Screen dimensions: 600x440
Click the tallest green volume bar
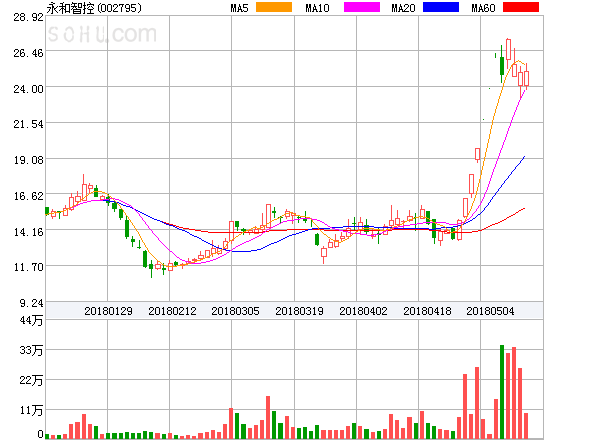(x=502, y=392)
